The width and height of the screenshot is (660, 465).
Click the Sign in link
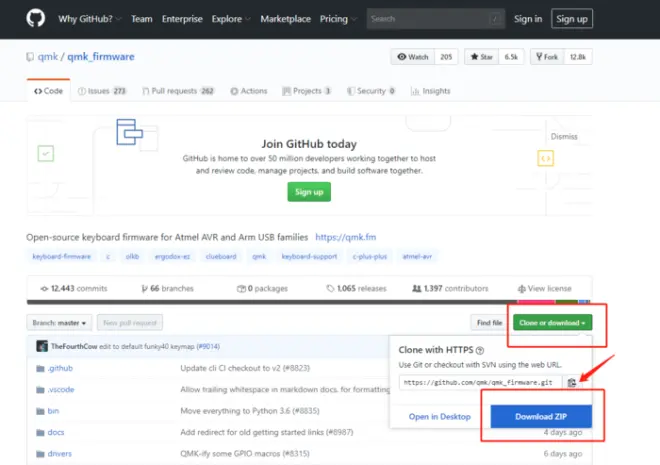528,19
